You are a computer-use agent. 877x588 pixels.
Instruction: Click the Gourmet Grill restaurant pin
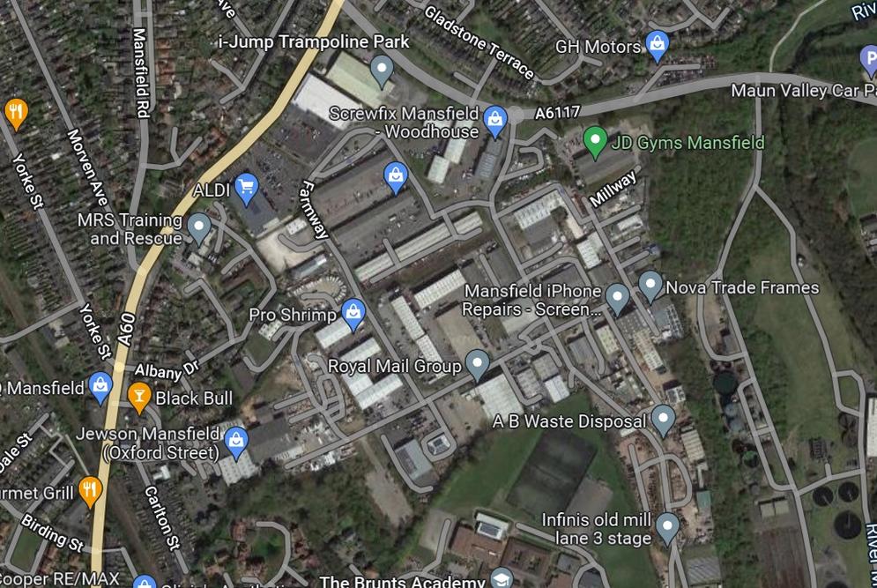pos(90,491)
